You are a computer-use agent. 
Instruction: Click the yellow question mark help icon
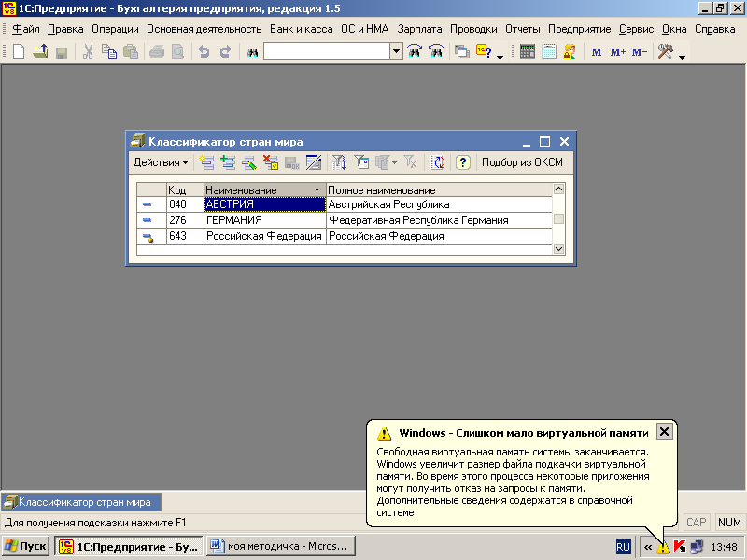pos(462,162)
